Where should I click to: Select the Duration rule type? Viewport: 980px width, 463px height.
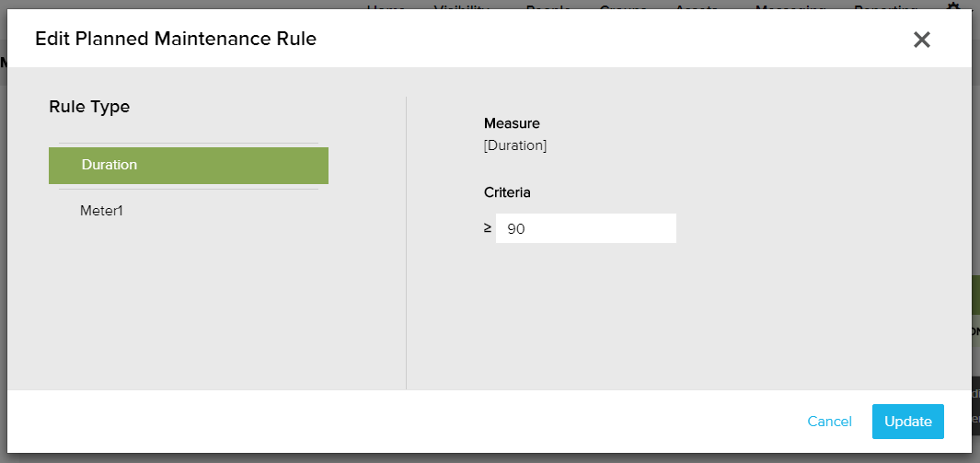189,166
